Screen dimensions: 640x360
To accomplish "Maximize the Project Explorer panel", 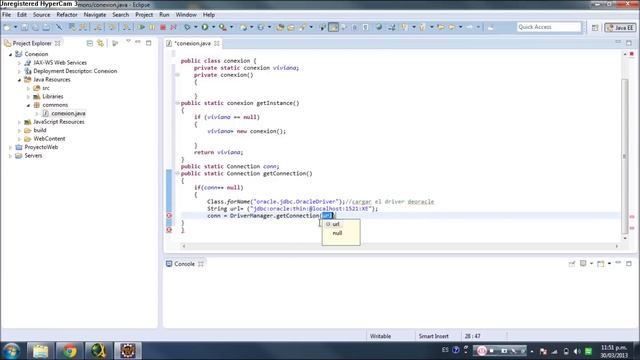I will (149, 42).
